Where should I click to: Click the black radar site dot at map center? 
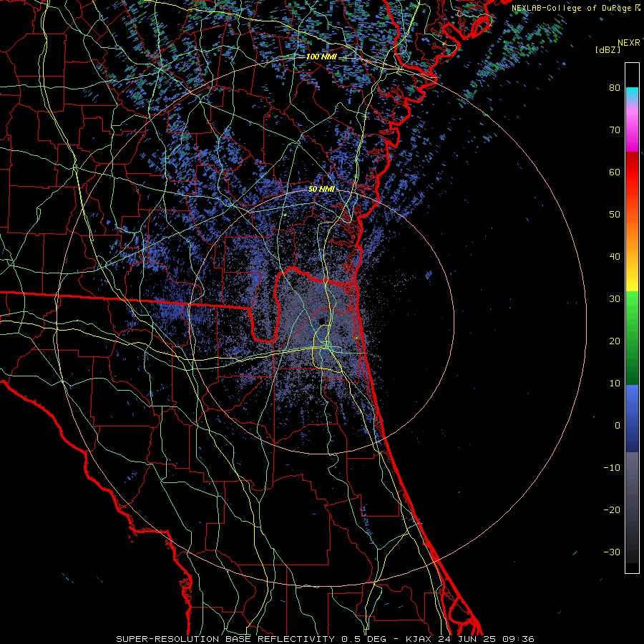(323, 321)
